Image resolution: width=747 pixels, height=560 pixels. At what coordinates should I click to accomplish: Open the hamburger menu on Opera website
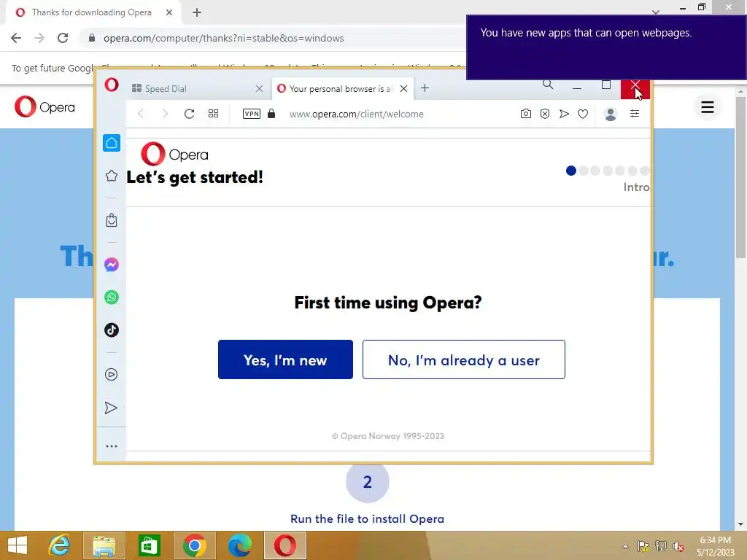pyautogui.click(x=708, y=107)
